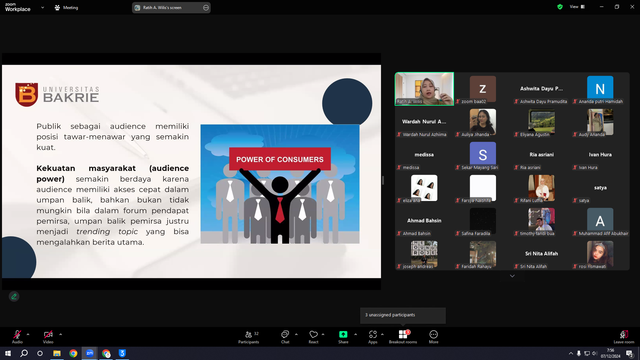Expand React options arrow

click(x=323, y=334)
